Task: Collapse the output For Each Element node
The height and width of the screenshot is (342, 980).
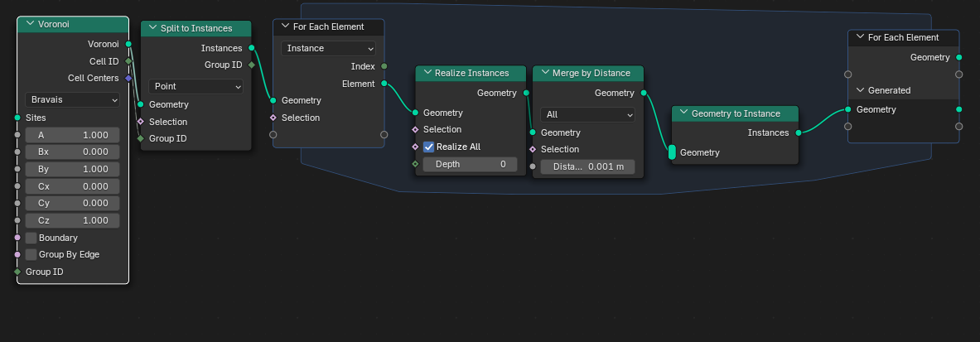Action: pyautogui.click(x=860, y=37)
